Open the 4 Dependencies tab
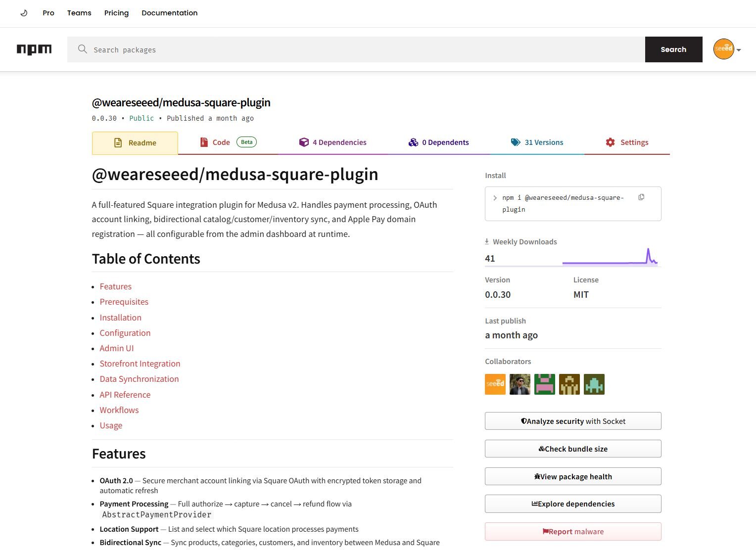Viewport: 756px width, 550px height. (332, 142)
